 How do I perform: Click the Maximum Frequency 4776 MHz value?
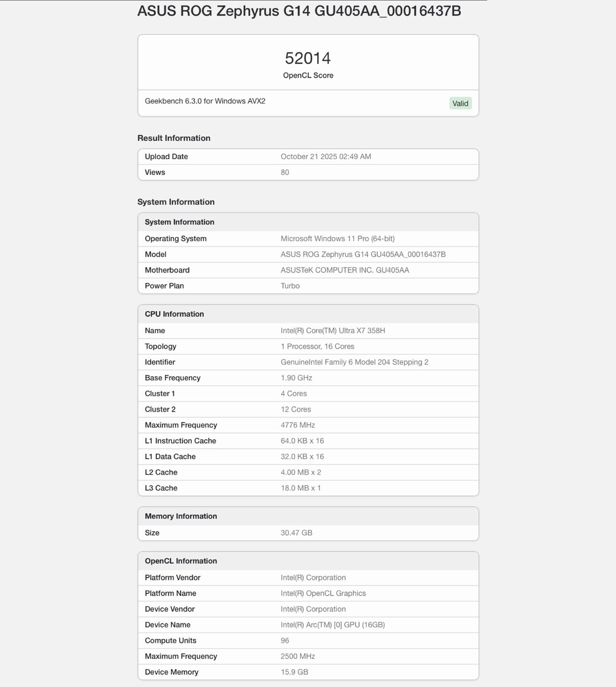[x=298, y=425]
